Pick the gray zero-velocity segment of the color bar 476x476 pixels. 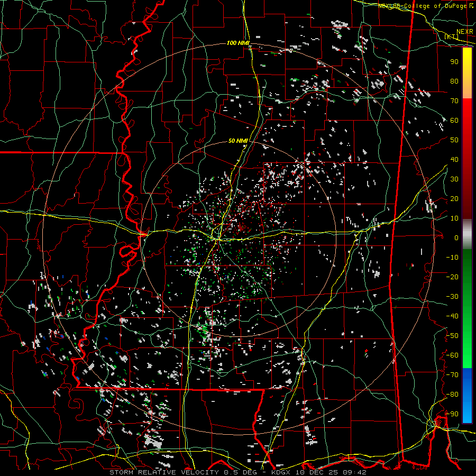pos(467,234)
